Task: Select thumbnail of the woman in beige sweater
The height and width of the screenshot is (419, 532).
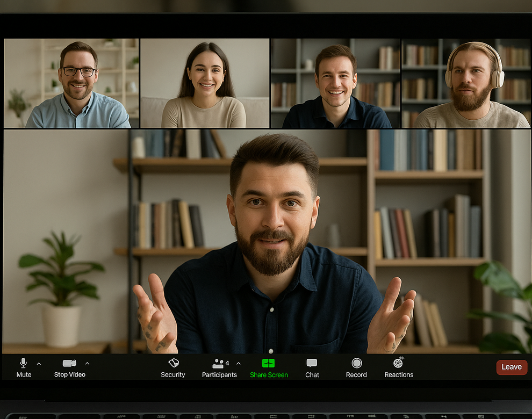Action: coord(205,83)
